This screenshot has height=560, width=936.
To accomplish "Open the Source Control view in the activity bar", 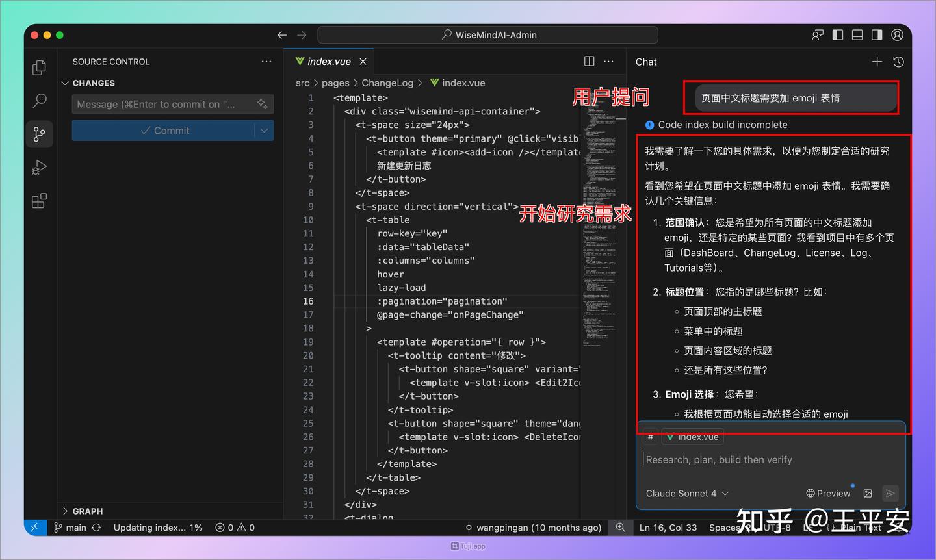I will [x=39, y=134].
